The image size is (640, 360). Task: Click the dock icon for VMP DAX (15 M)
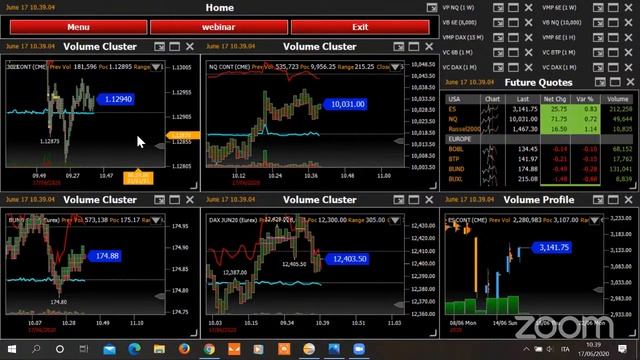[x=498, y=38]
